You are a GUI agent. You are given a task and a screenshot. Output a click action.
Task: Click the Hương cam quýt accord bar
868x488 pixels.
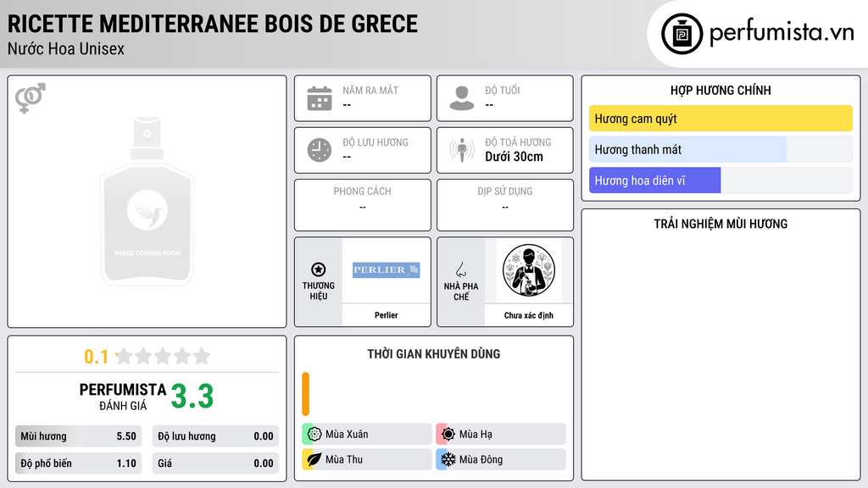click(721, 119)
